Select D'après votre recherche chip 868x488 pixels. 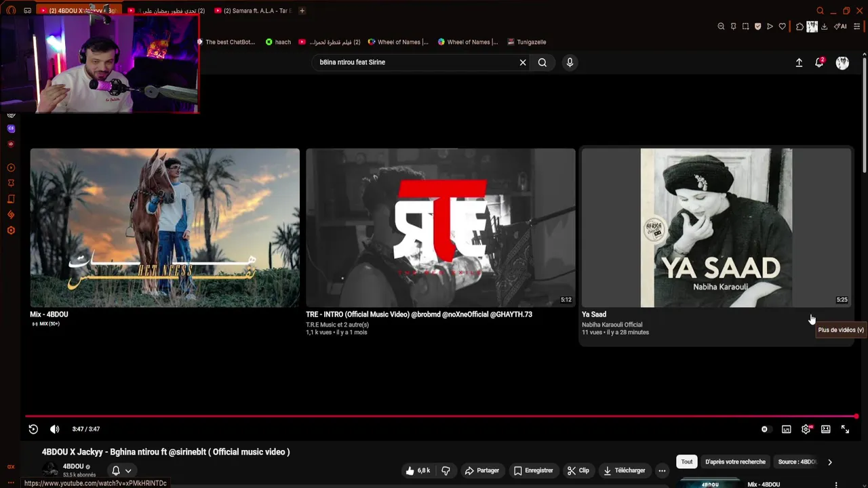(x=735, y=462)
